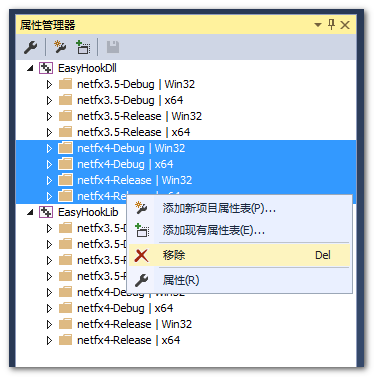Viewport: 374px width, 377px height.
Task: Collapse the EasyHookDll project node
Action: point(30,68)
